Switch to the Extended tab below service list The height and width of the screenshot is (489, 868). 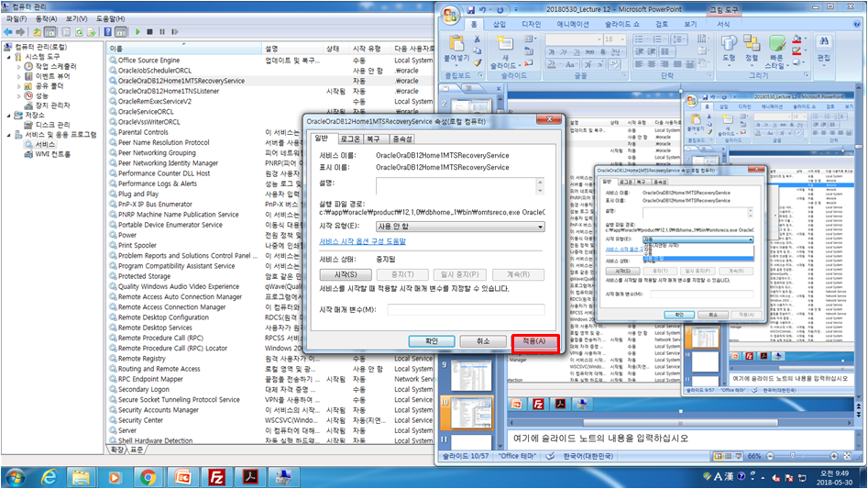point(117,450)
